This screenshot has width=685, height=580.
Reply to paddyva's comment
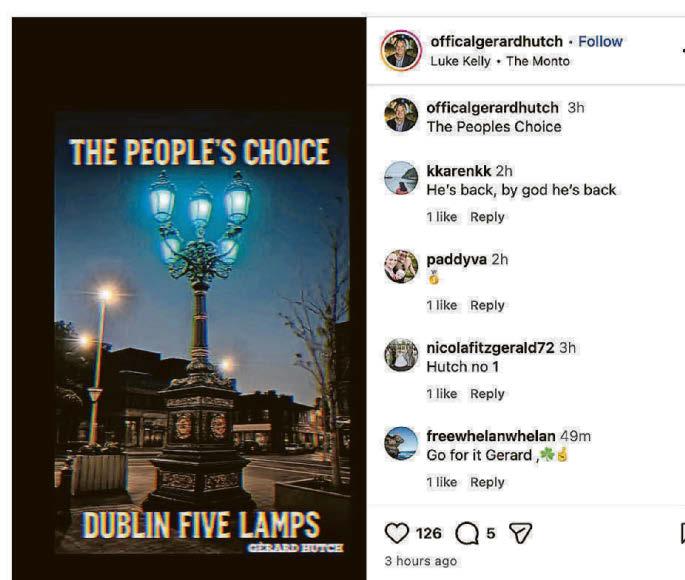tap(487, 305)
